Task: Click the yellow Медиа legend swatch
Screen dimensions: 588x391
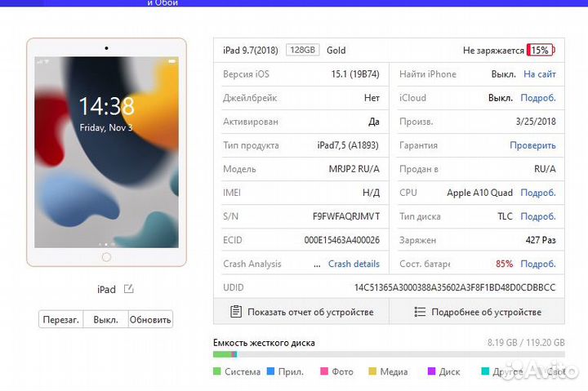Action: tap(372, 371)
